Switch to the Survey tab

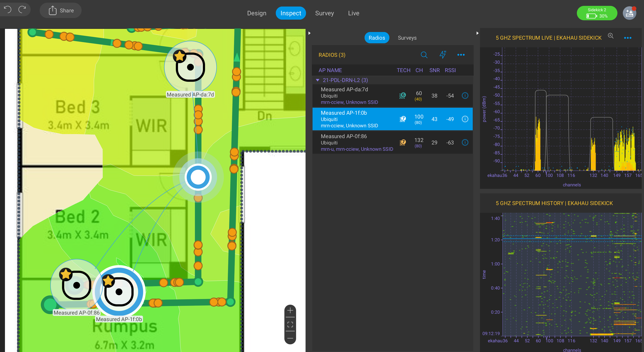(x=324, y=13)
